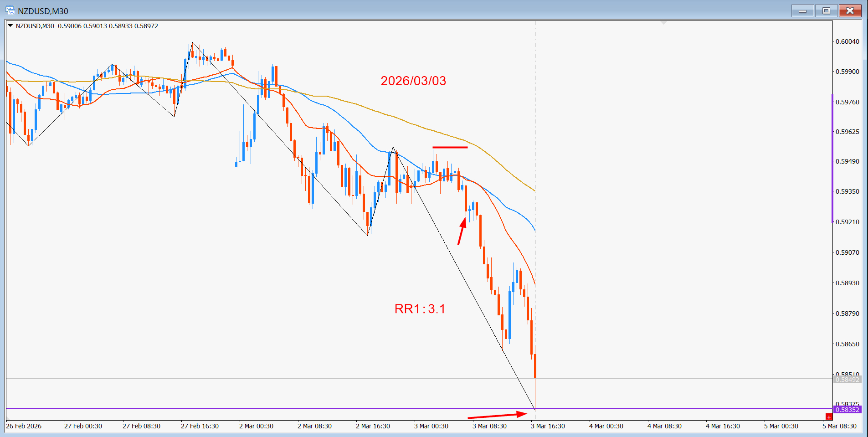
Task: Click the NZDUSD chart window icon in title bar
Action: [10, 10]
